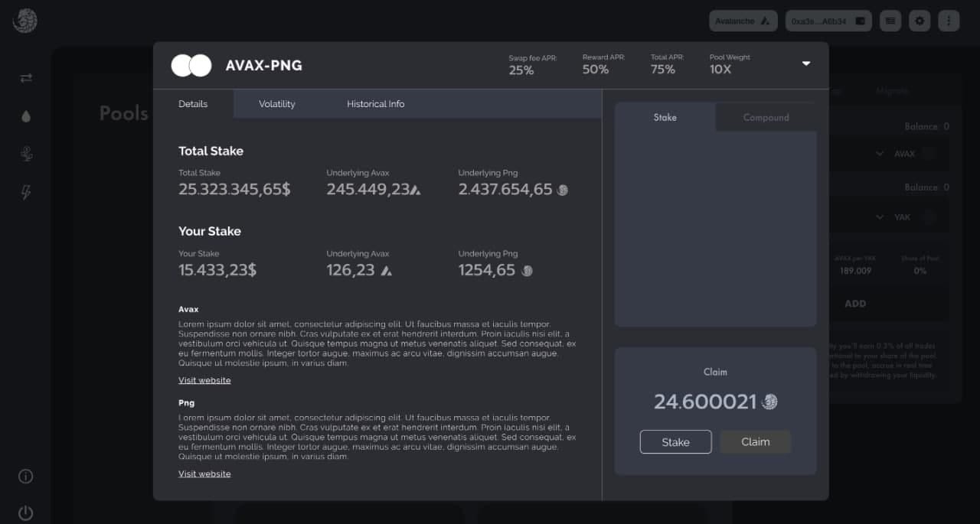Open the three-dot more menu
The height and width of the screenshot is (524, 980).
(949, 21)
